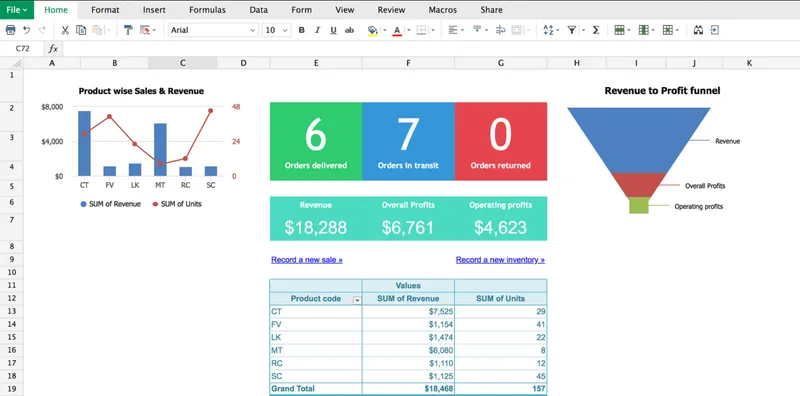Switch to the Data tab
The width and height of the screenshot is (800, 396).
click(x=259, y=10)
